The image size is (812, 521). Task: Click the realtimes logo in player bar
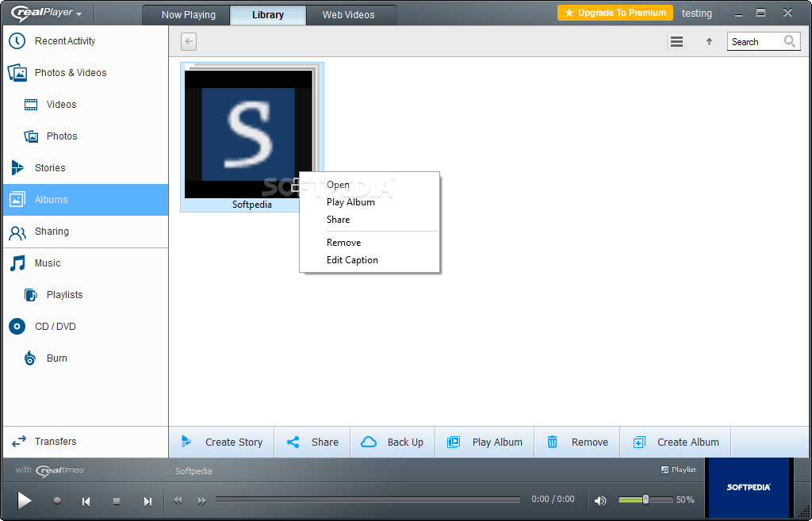59,470
